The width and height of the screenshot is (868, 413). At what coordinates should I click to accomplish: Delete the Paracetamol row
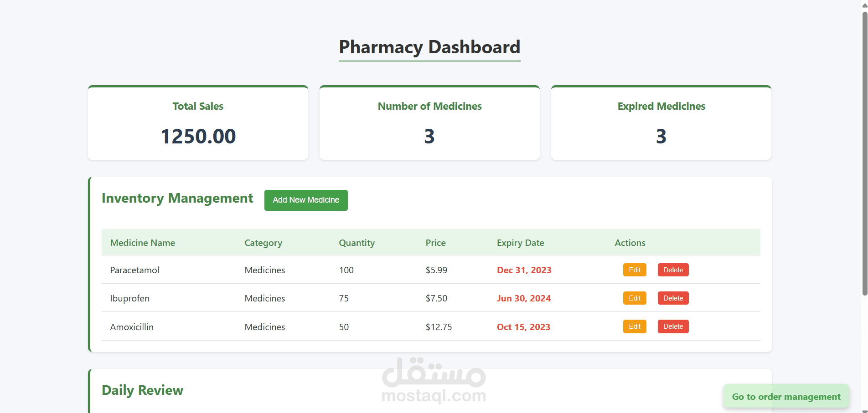673,270
